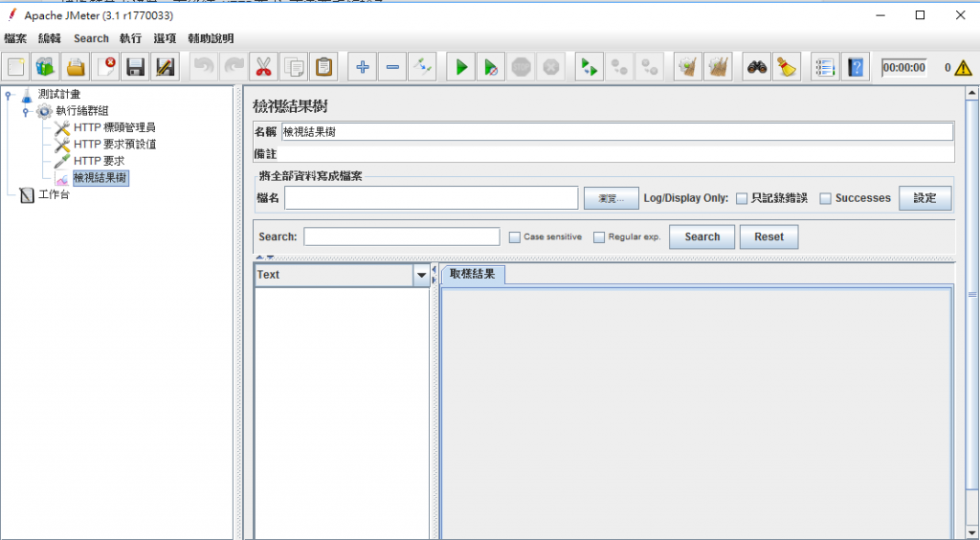Open the 選項 menu
This screenshot has height=540, width=980.
click(x=165, y=38)
